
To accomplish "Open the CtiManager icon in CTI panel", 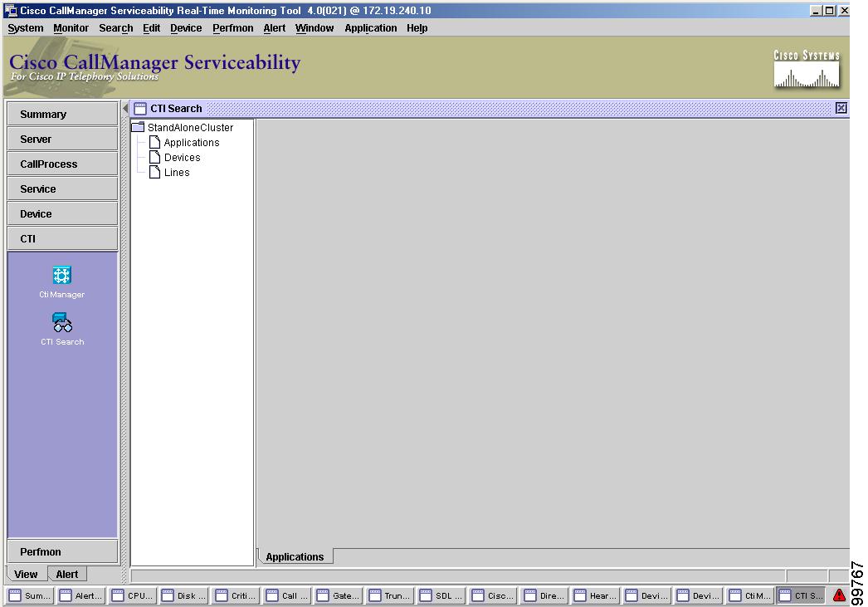I will click(x=61, y=275).
